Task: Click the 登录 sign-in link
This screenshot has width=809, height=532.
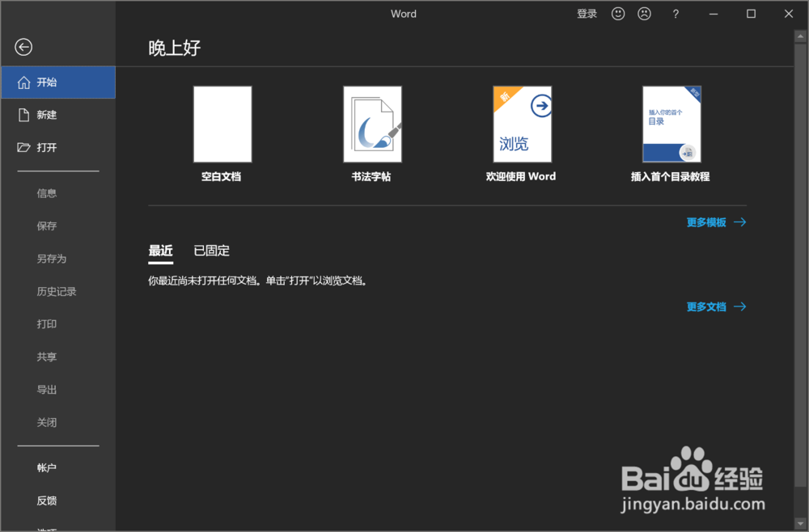Action: [587, 14]
